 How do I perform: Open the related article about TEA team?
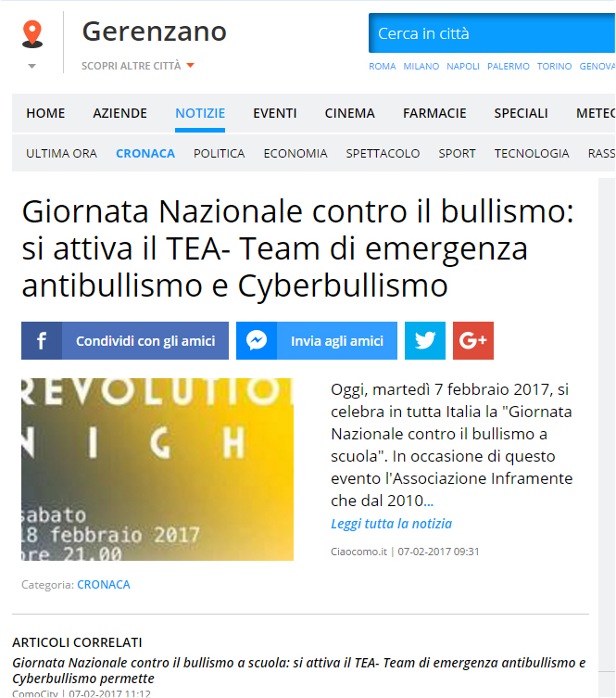(299, 670)
